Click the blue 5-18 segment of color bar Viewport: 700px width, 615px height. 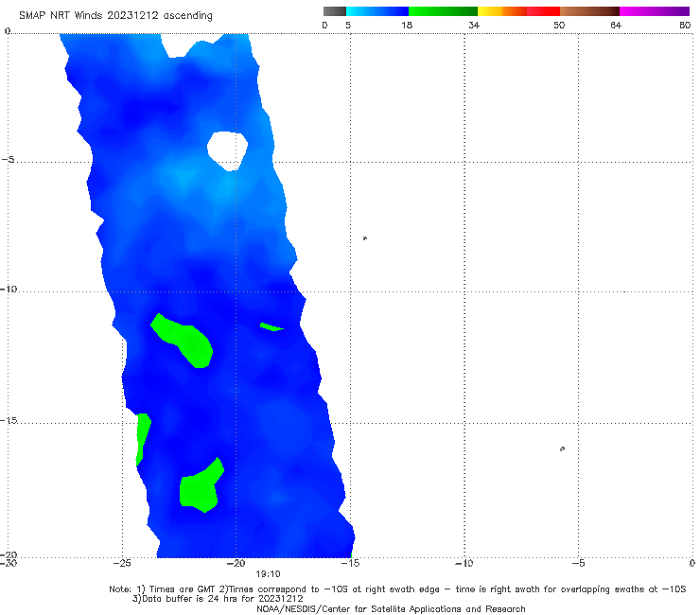tap(377, 11)
